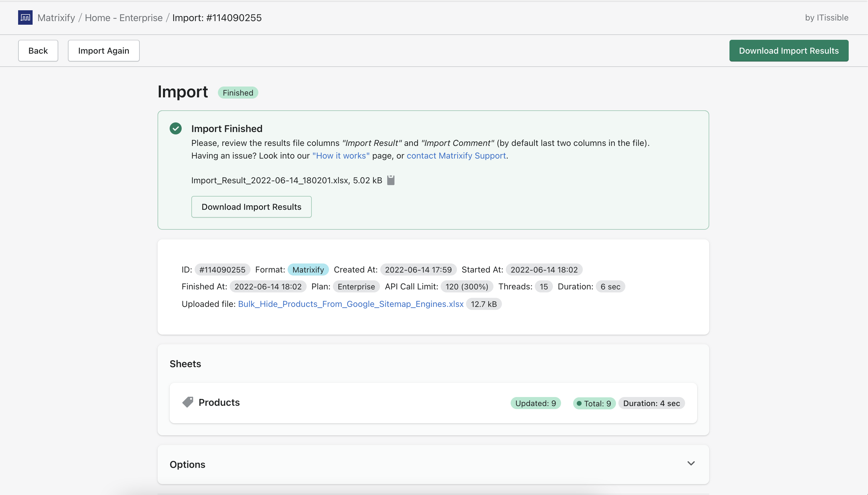Start a new import with Import Again
Viewport: 868px width, 495px height.
coord(104,50)
